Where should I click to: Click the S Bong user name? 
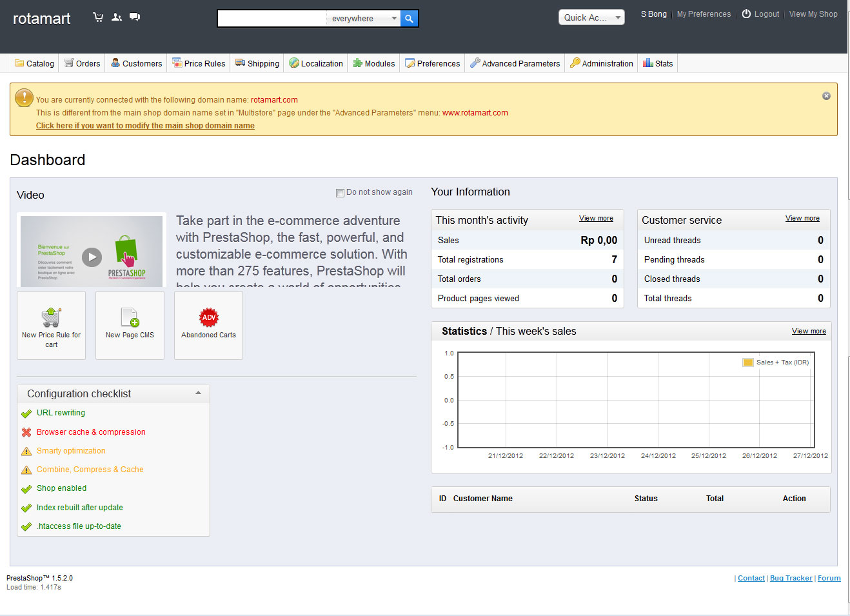coord(654,14)
